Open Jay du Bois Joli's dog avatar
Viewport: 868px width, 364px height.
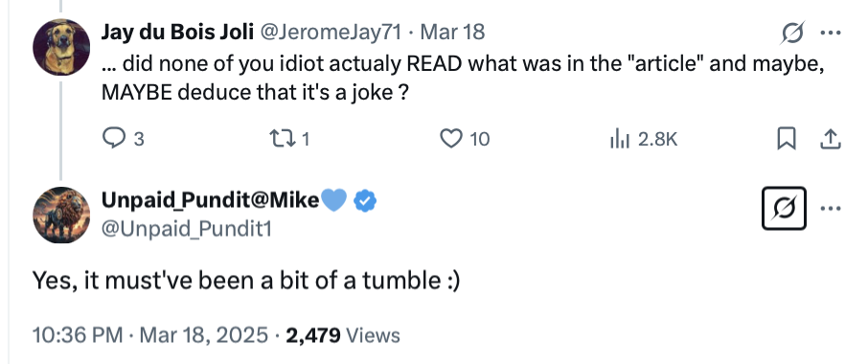coord(61,47)
